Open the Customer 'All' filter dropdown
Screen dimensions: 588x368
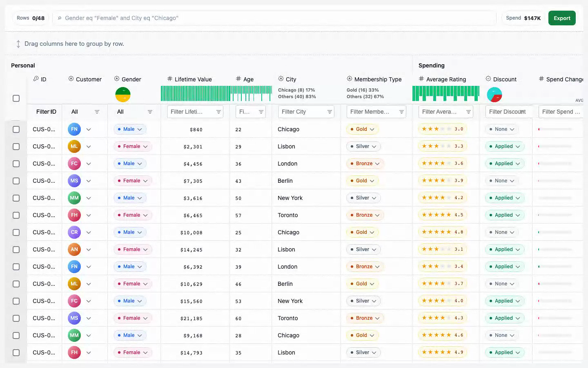click(x=85, y=112)
